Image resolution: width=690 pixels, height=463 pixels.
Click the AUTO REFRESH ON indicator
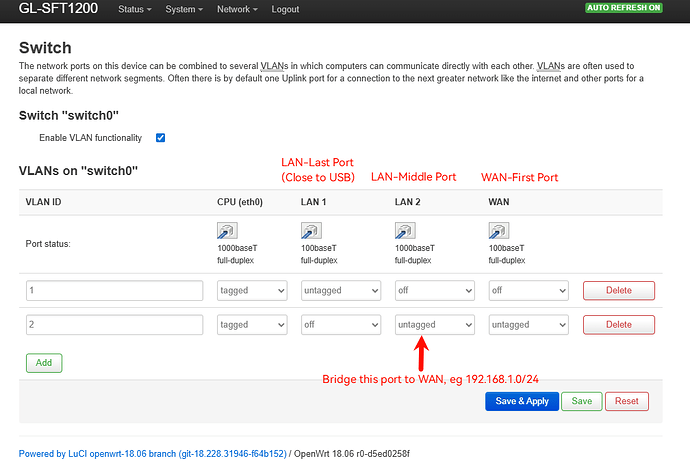click(x=635, y=9)
